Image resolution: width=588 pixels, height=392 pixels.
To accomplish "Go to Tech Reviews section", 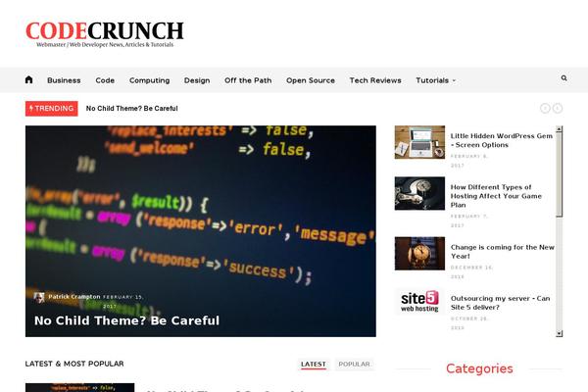I will point(375,80).
